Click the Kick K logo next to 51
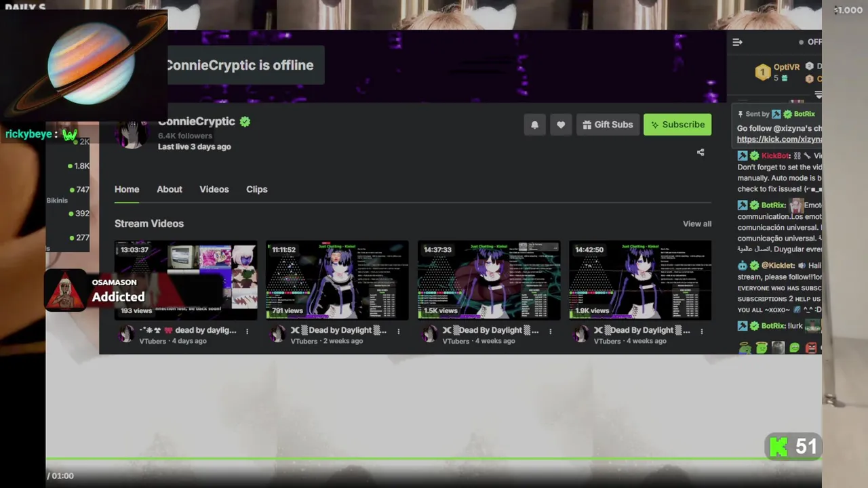 [779, 447]
